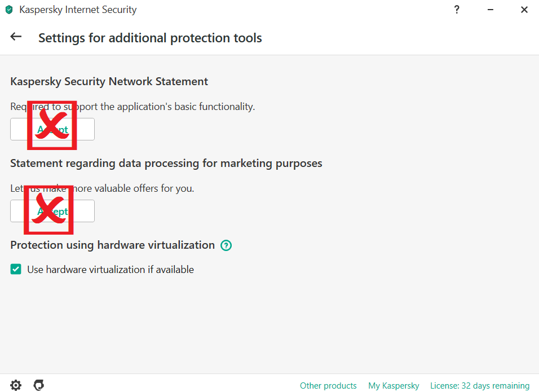Close the Kaspersky Internet Security window
539x392 pixels.
524,10
